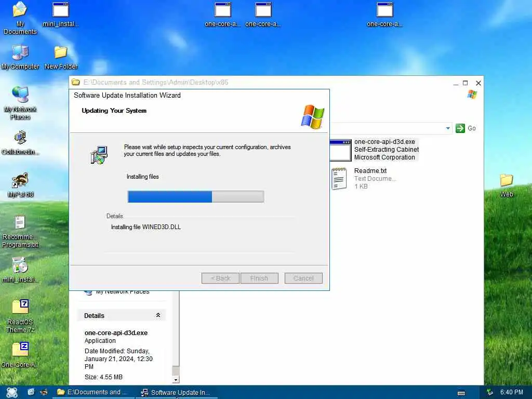
Task: Click "Installing file WINED3D.DLL" details text
Action: point(146,227)
